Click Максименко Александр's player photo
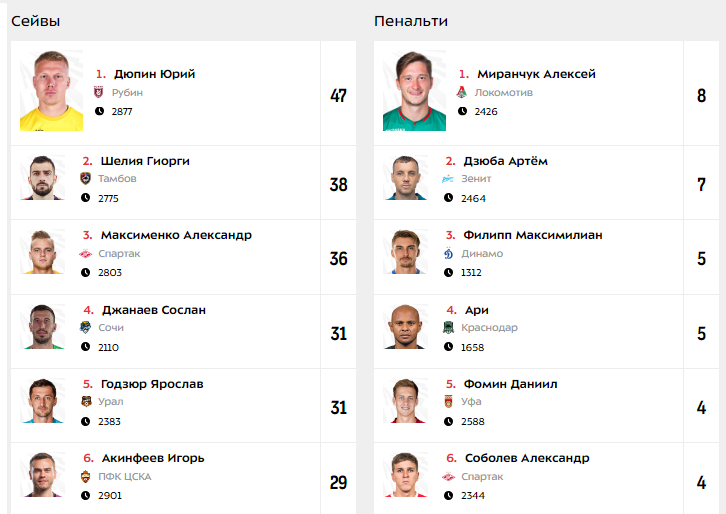 [x=42, y=252]
